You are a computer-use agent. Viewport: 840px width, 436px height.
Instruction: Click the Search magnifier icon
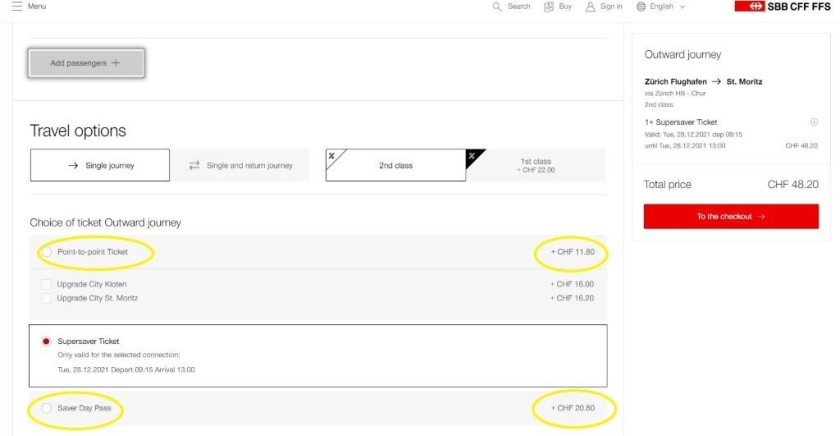[497, 7]
